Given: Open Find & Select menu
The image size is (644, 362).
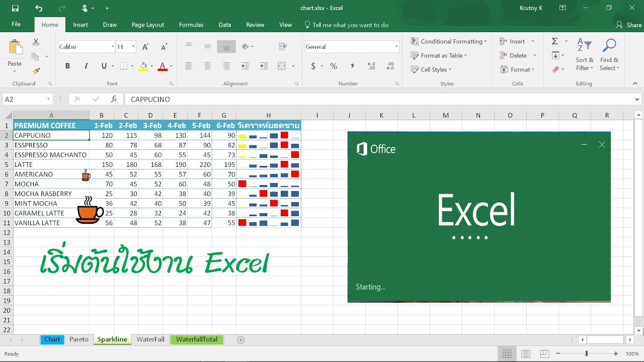Looking at the screenshot, I should [x=609, y=54].
